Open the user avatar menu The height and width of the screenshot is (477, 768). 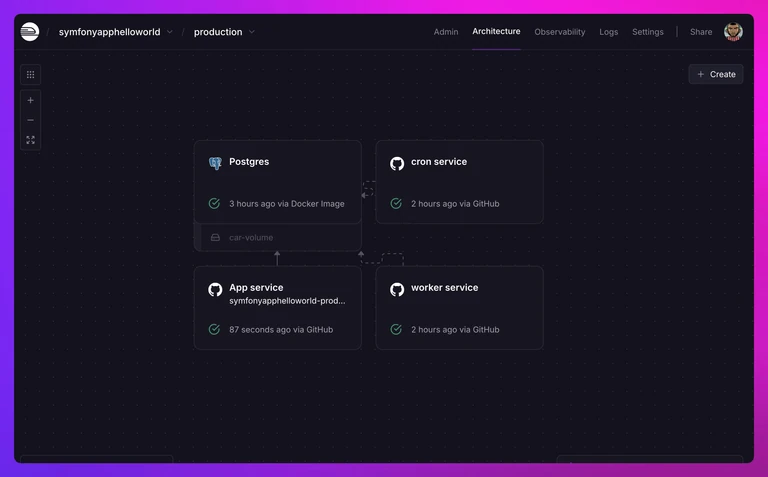click(x=733, y=32)
